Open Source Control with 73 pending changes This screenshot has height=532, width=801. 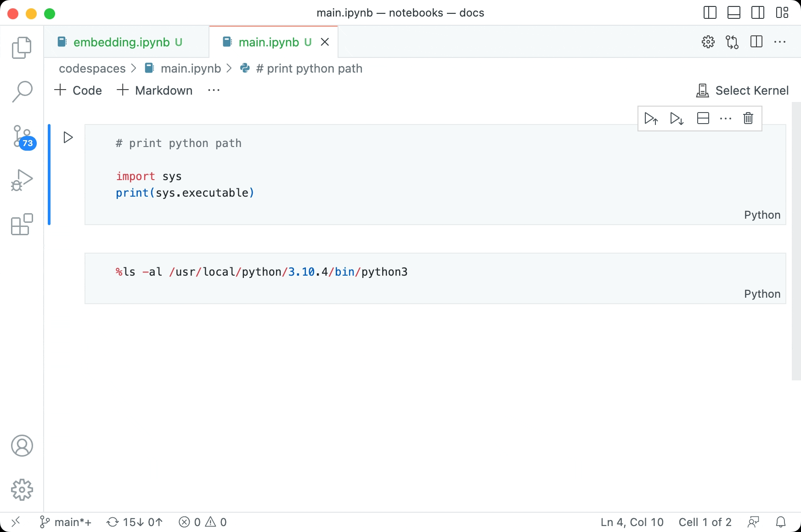click(x=22, y=136)
